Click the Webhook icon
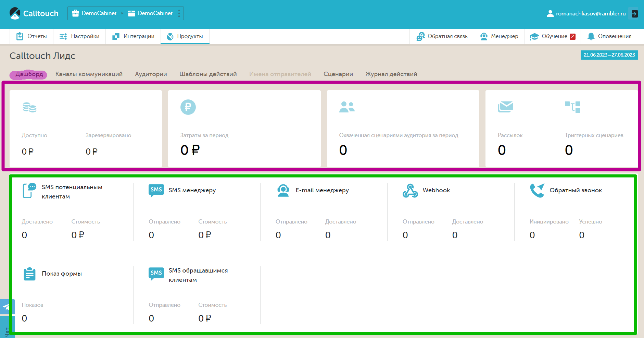This screenshot has height=338, width=644. pyautogui.click(x=410, y=191)
